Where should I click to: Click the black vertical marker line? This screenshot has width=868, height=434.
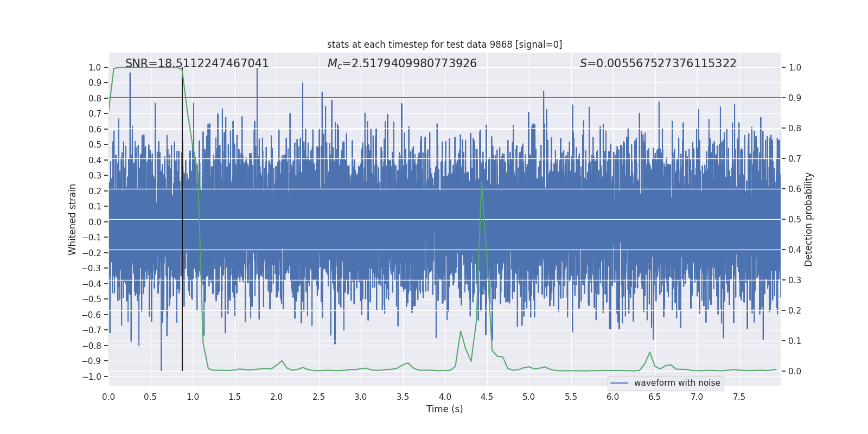182,219
